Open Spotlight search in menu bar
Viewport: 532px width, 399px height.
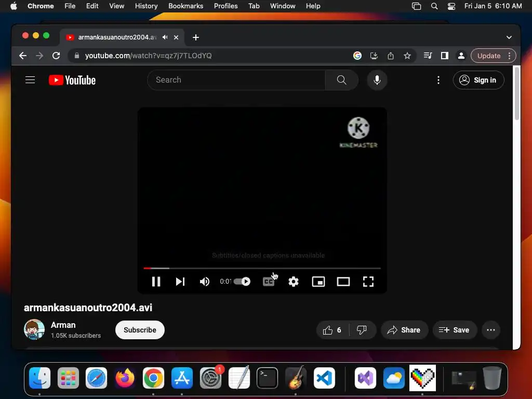click(x=434, y=6)
